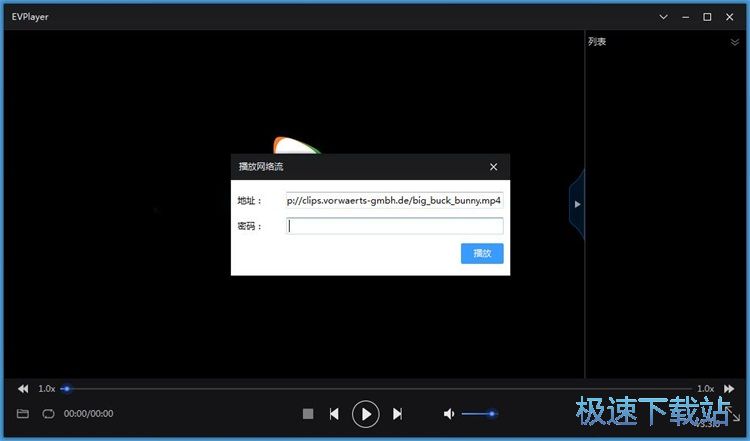The image size is (750, 441).
Task: Minimize the EVPlayer window
Action: [x=685, y=17]
